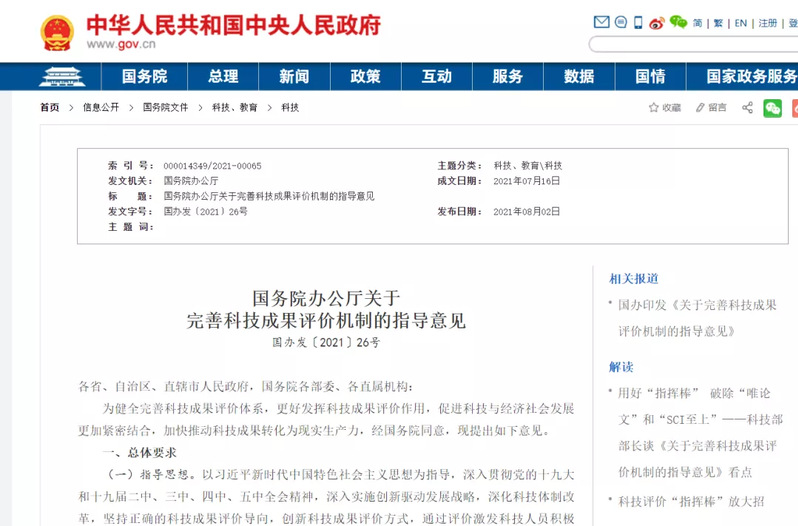
Task: Click the document title 完善科技成果评价机制的指导意见
Action: [326, 321]
